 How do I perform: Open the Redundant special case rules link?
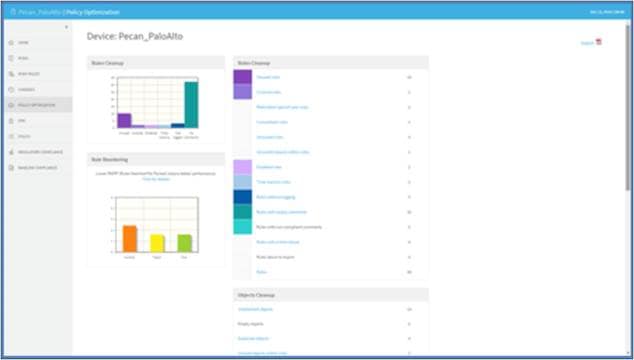(282, 107)
